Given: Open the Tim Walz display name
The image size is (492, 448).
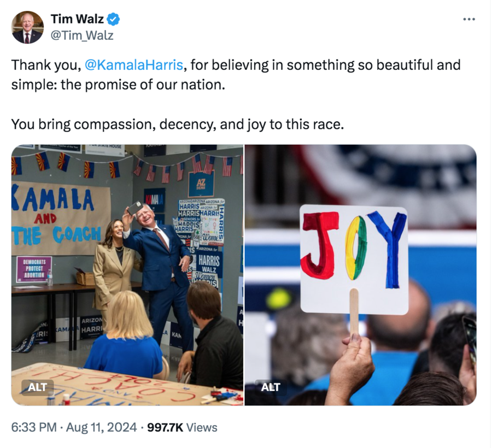Looking at the screenshot, I should point(77,19).
